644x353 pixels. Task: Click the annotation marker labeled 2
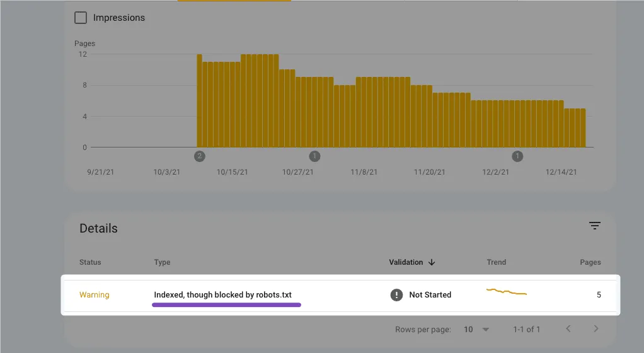[200, 156]
